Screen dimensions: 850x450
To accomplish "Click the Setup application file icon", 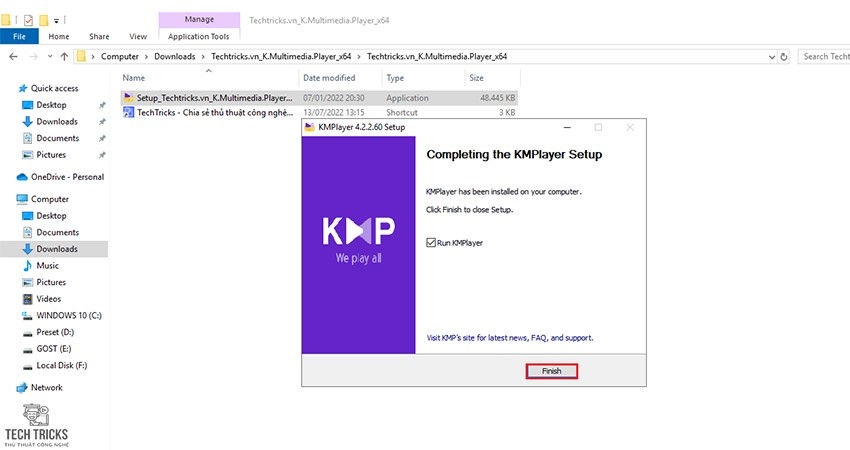I will 128,98.
